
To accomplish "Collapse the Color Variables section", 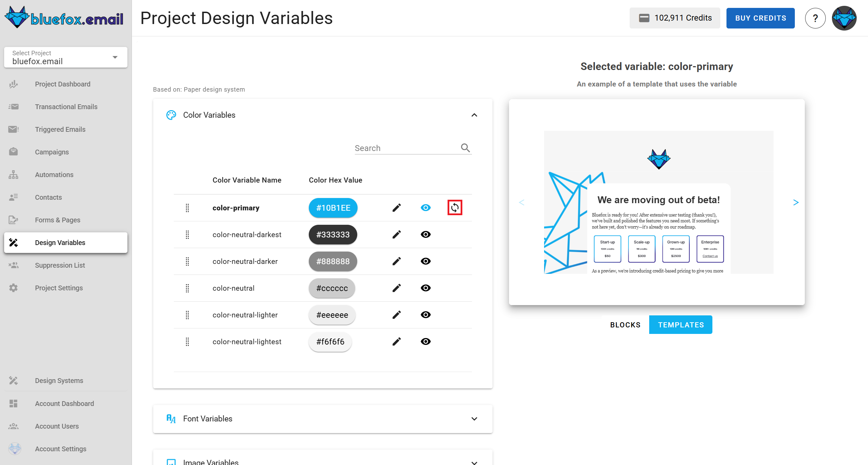I will tap(474, 115).
